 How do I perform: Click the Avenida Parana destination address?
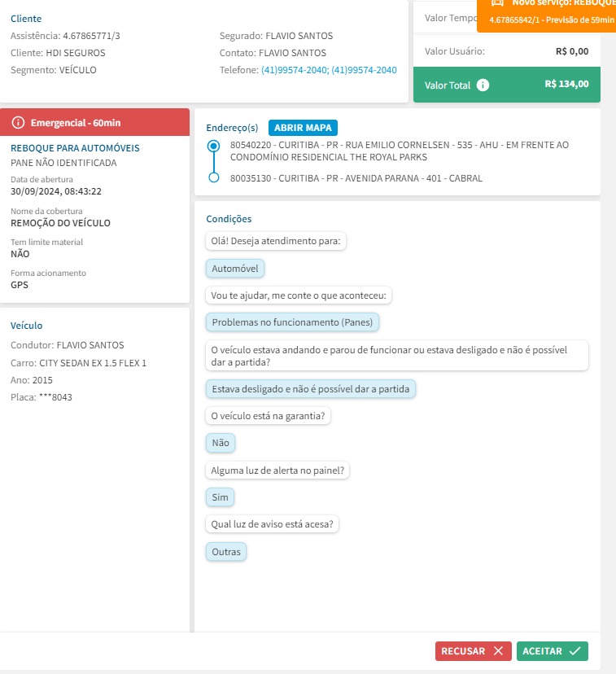tap(356, 177)
